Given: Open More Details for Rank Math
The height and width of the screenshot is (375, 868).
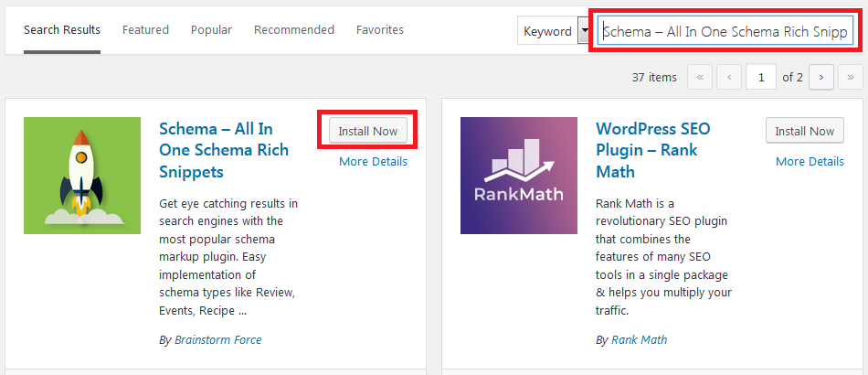Looking at the screenshot, I should point(810,161).
